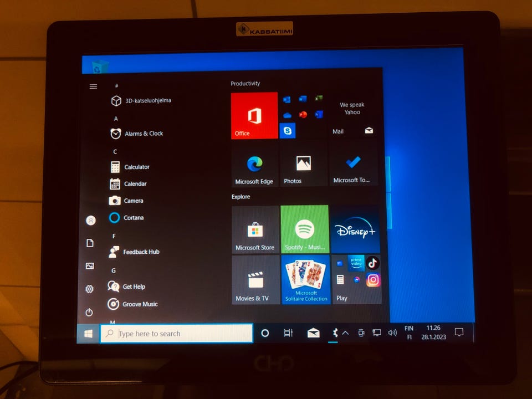The height and width of the screenshot is (399, 532).
Task: Launch the Camera app
Action: [126, 201]
